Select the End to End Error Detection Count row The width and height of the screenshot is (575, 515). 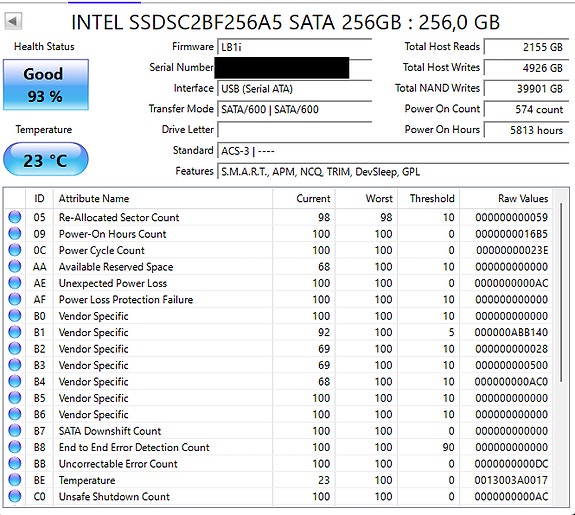point(278,447)
